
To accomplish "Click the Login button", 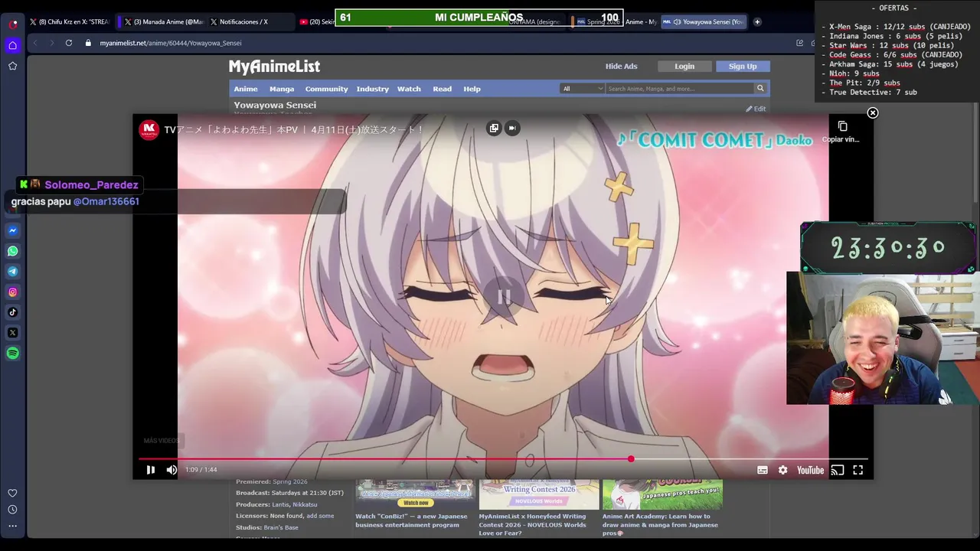I will pos(684,67).
